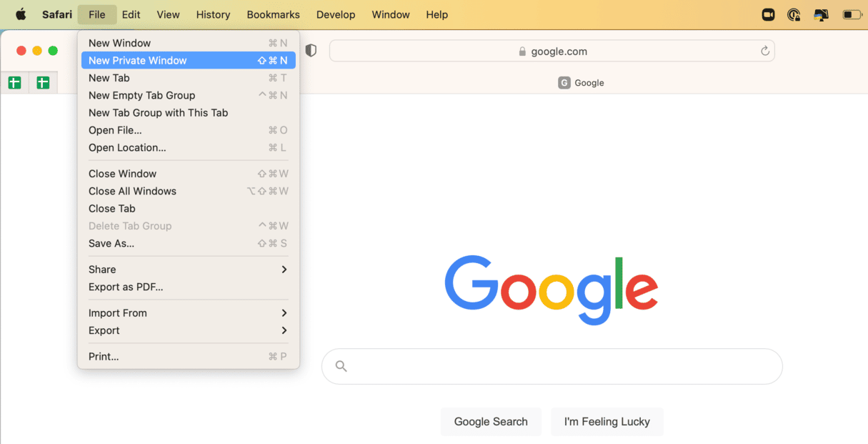The image size is (868, 444).
Task: Choose Export as PDF...
Action: coord(189,287)
